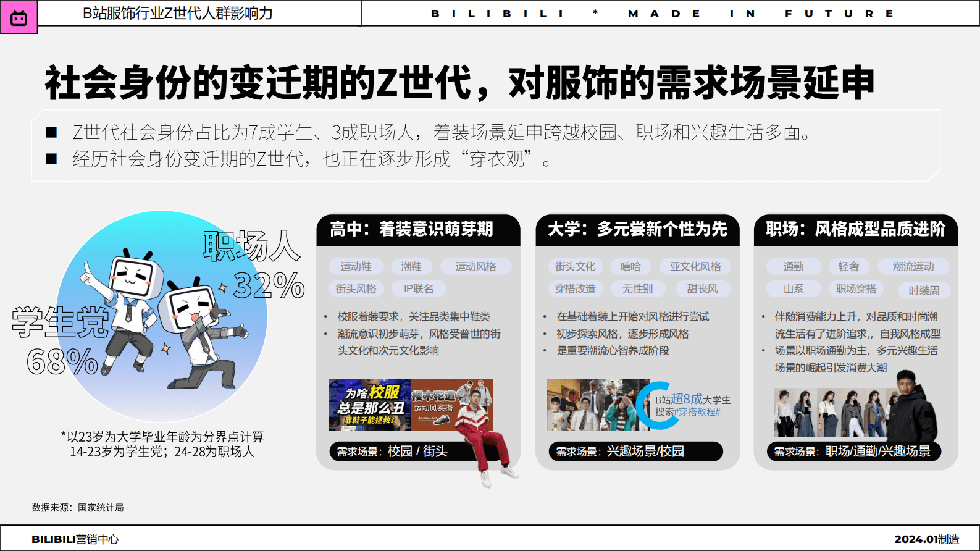Image resolution: width=980 pixels, height=551 pixels.
Task: Click the '2024.01制造' footer date
Action: pyautogui.click(x=927, y=539)
